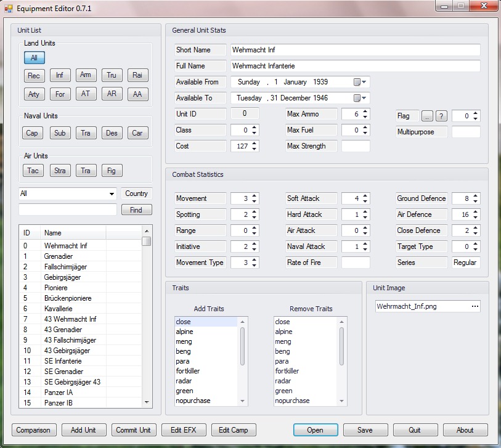Viewport: 501px width, 448px height.
Task: Open the Available From calendar dropdown
Action: coord(360,82)
